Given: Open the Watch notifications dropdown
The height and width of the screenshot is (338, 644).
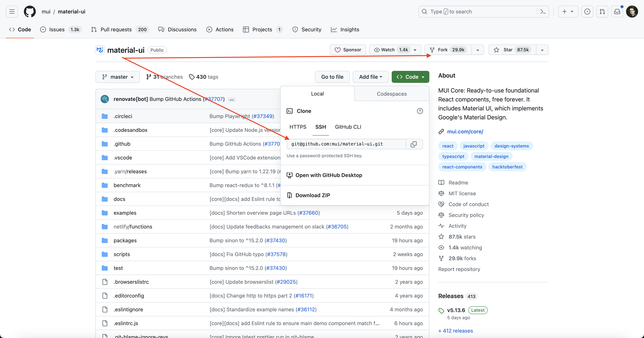Looking at the screenshot, I should coord(395,50).
